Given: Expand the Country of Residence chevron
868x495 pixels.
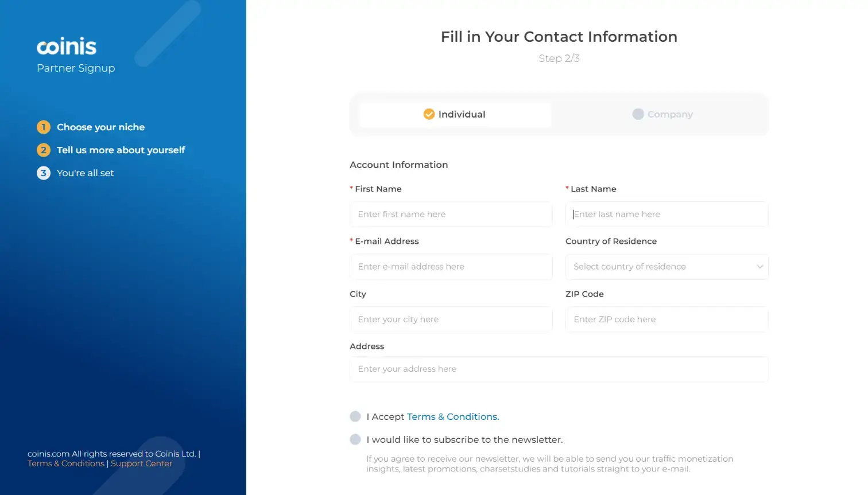Looking at the screenshot, I should (759, 267).
